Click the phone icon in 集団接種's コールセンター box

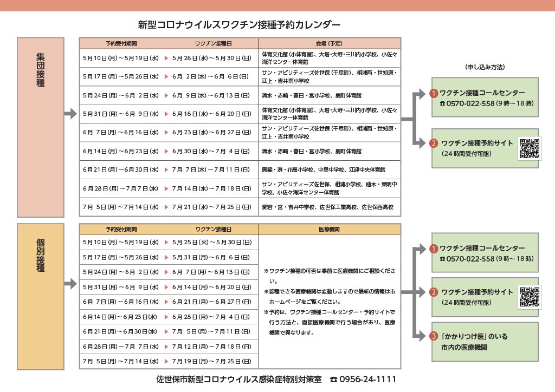(x=442, y=103)
